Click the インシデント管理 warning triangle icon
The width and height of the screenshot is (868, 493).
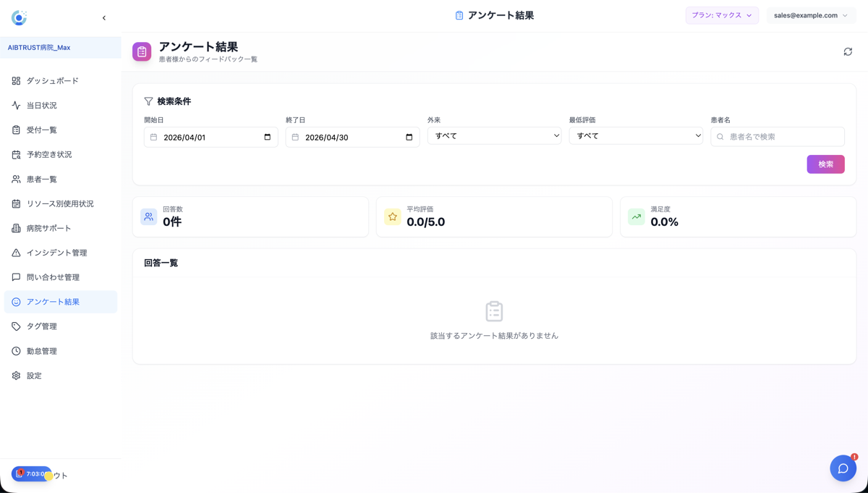[16, 253]
